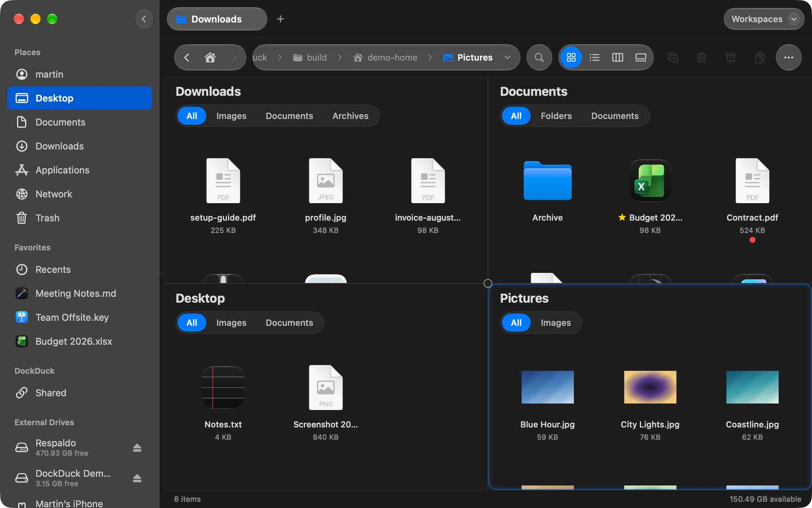Switch to column view
812x508 pixels.
coord(617,57)
